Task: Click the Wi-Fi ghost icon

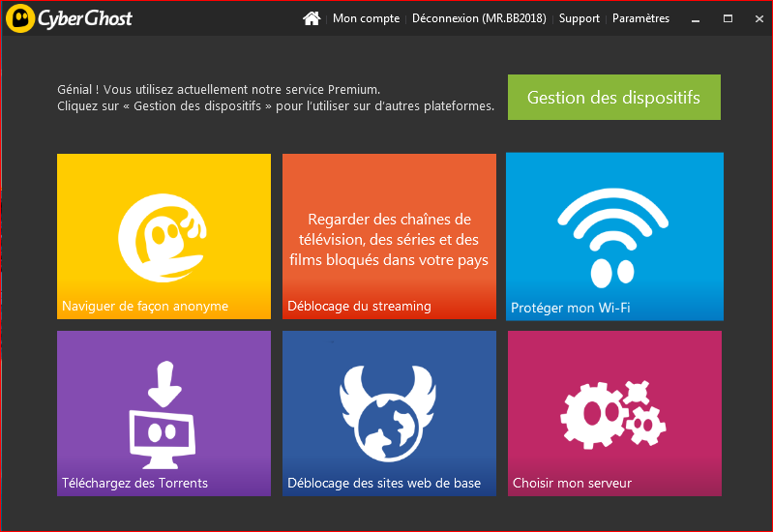Action: 612,238
